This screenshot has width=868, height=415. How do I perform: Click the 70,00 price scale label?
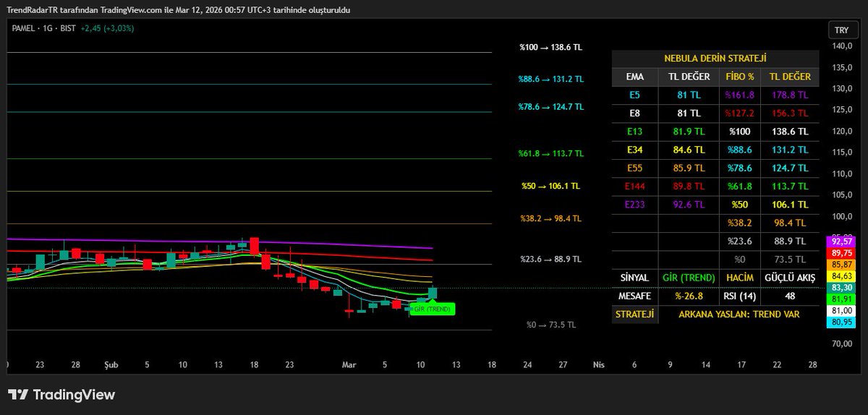click(841, 344)
